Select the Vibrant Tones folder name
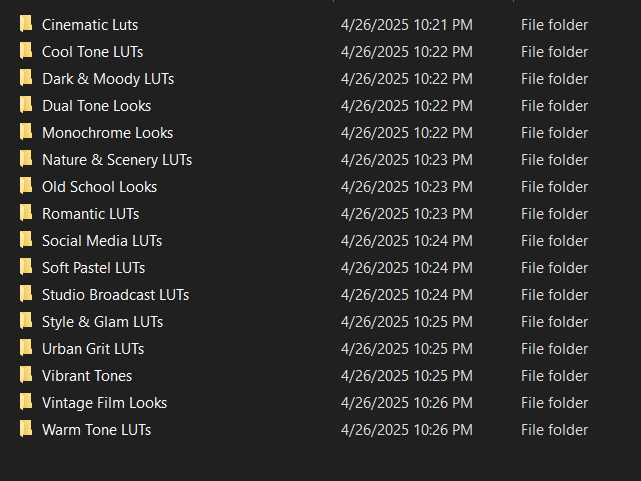This screenshot has width=641, height=481. 87,375
